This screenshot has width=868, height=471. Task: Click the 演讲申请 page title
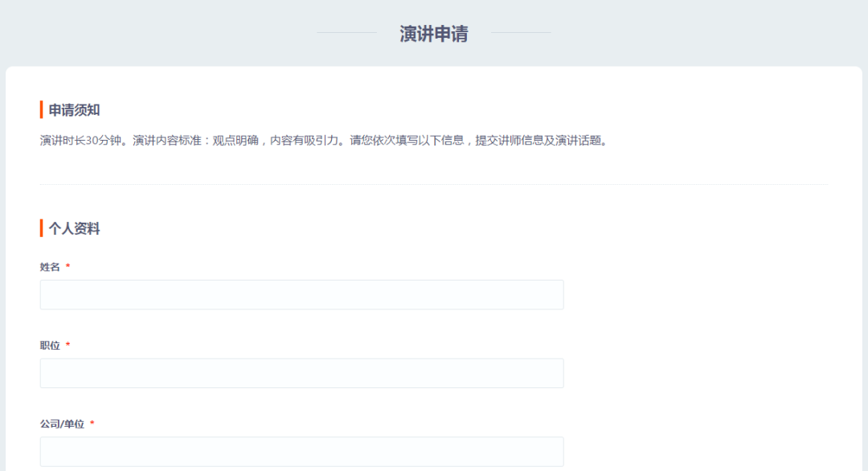click(x=434, y=34)
